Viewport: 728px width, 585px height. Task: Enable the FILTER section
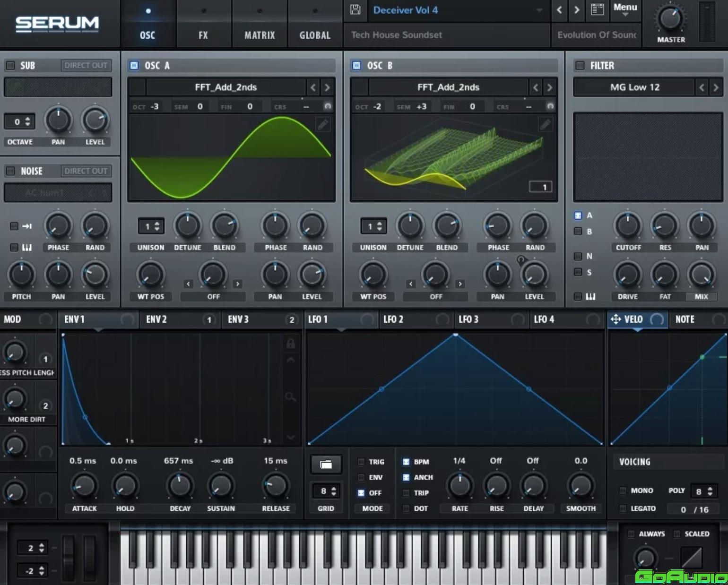click(580, 65)
